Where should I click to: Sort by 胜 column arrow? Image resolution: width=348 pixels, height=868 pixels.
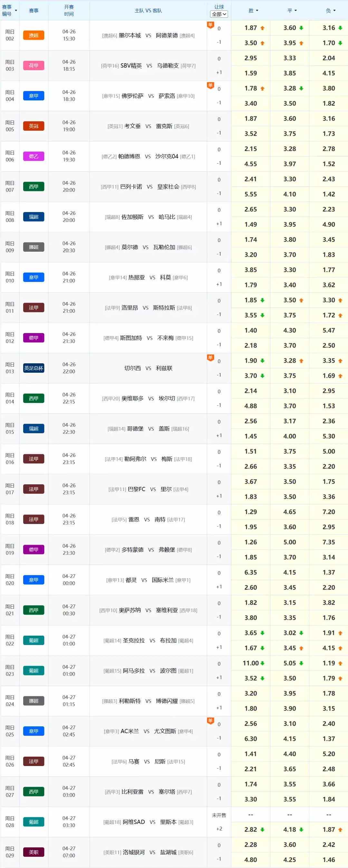coord(257,10)
